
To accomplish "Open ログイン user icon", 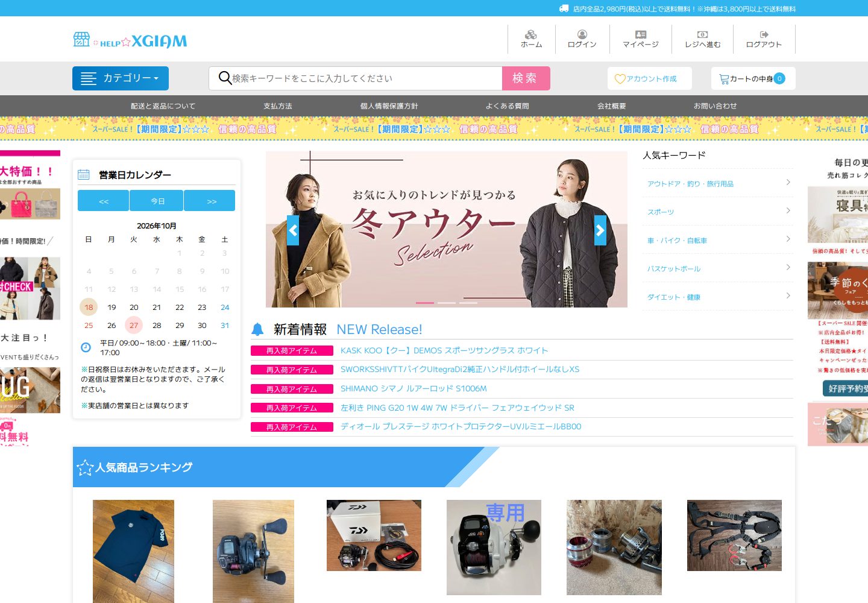I will [582, 34].
